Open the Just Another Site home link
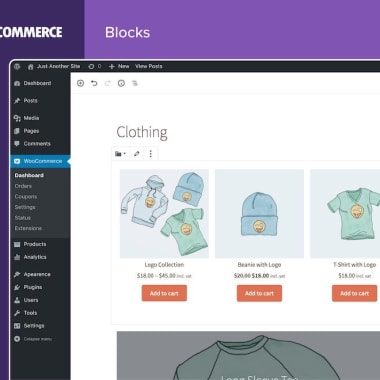 click(54, 66)
